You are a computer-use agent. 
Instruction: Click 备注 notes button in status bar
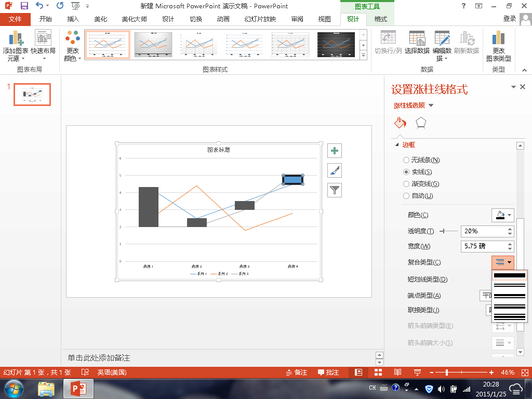tap(297, 372)
